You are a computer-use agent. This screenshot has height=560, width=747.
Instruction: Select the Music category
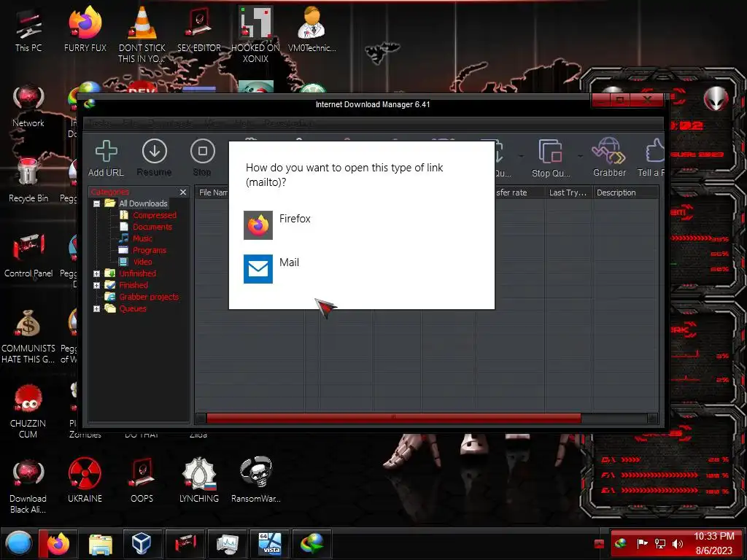coord(142,238)
